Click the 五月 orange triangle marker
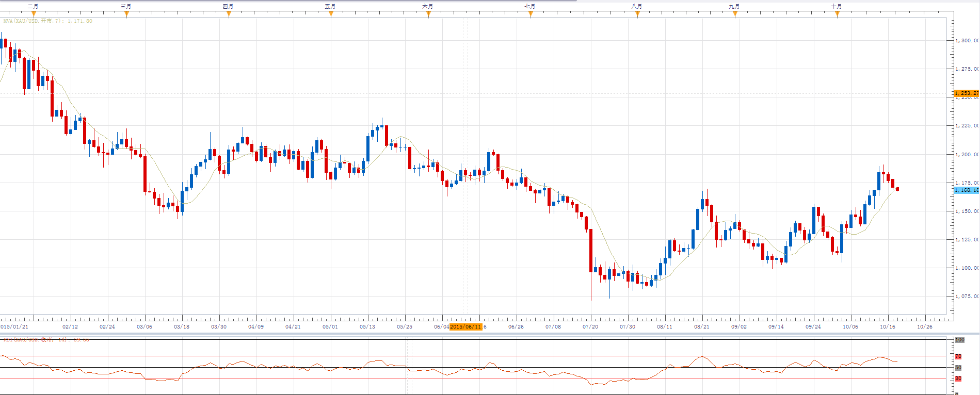980x395 pixels. click(331, 13)
